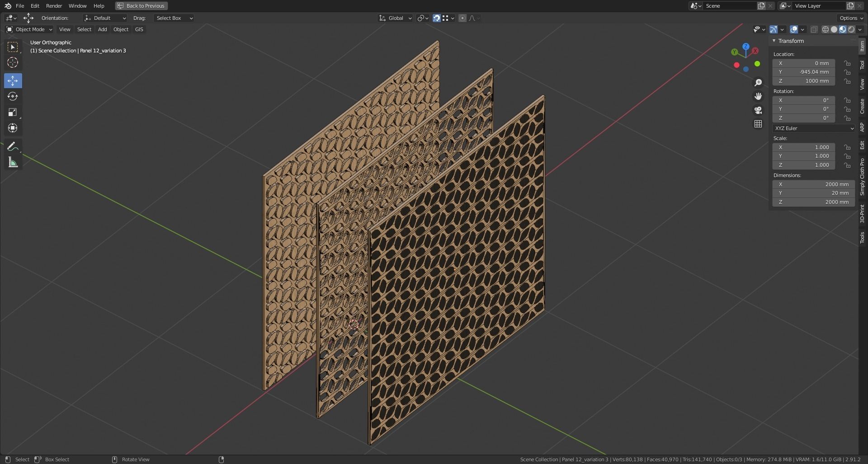868x464 pixels.
Task: Click the red X axis gizmo ball
Action: pos(755,51)
